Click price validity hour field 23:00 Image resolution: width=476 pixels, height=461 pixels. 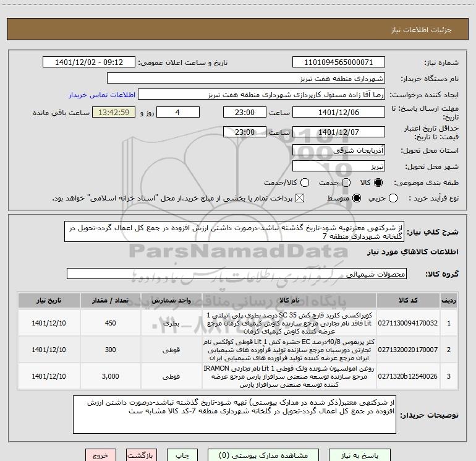pos(245,132)
